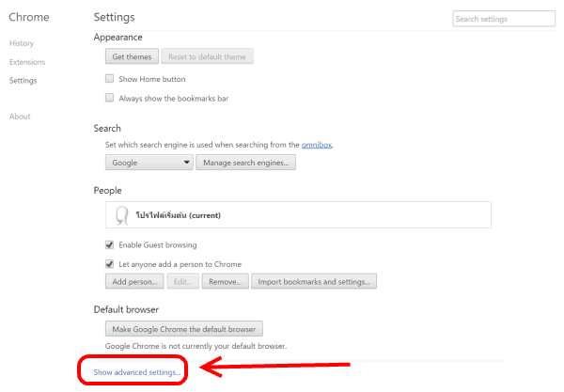
Task: Follow the omnibox link
Action: (316, 145)
